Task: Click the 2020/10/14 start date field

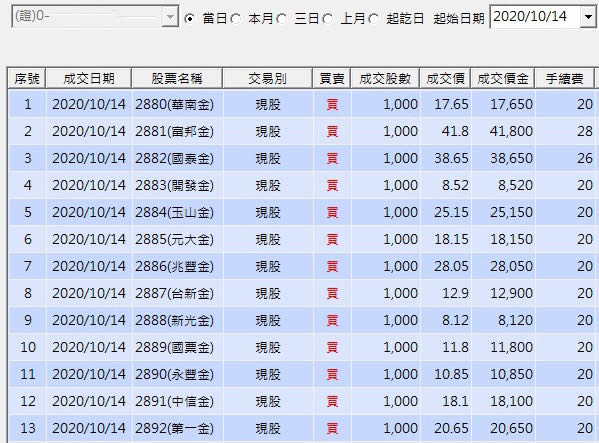Action: pos(535,16)
